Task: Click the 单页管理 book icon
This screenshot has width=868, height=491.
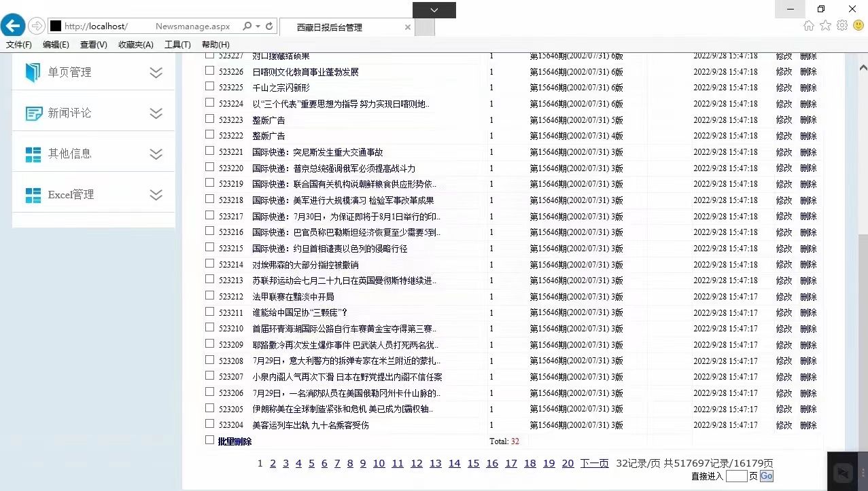Action: (x=33, y=72)
